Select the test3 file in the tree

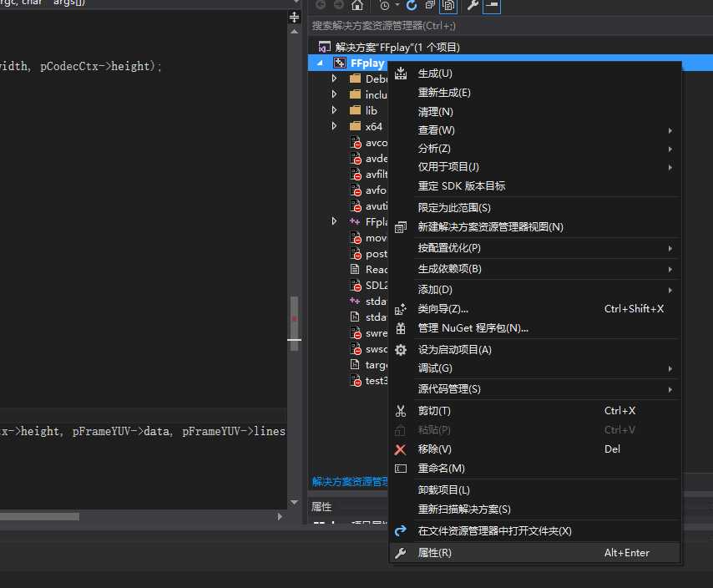pyautogui.click(x=369, y=381)
